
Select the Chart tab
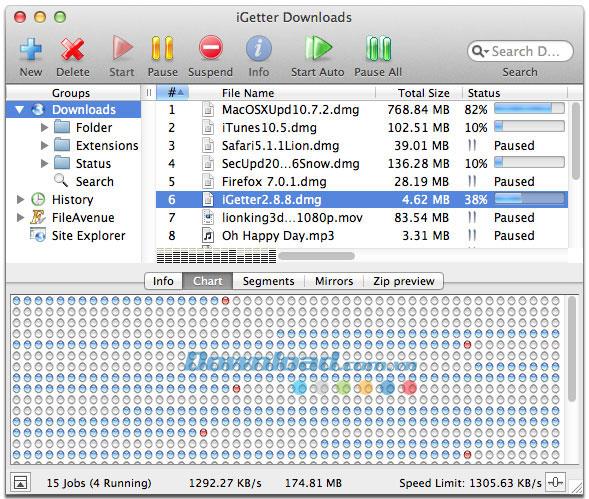[x=208, y=281]
